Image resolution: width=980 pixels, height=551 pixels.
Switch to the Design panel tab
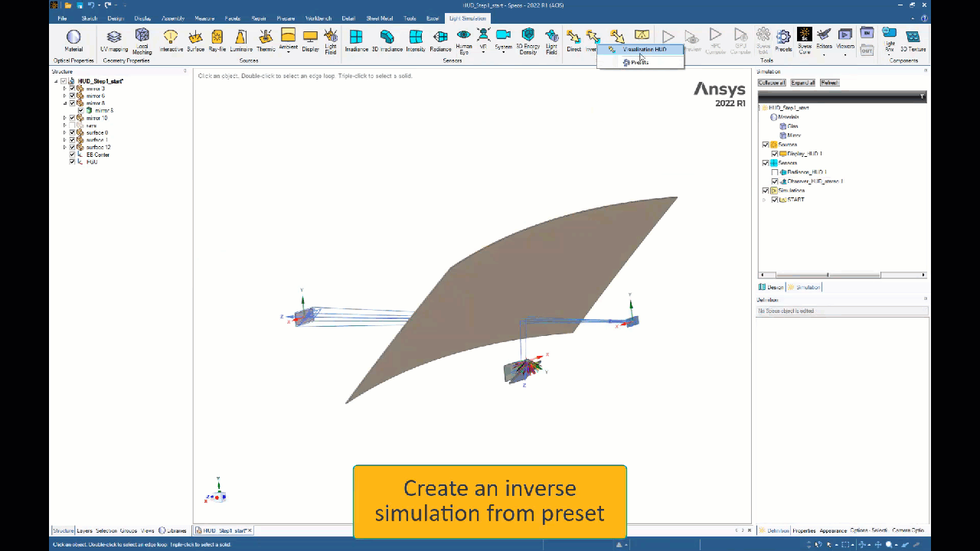772,287
